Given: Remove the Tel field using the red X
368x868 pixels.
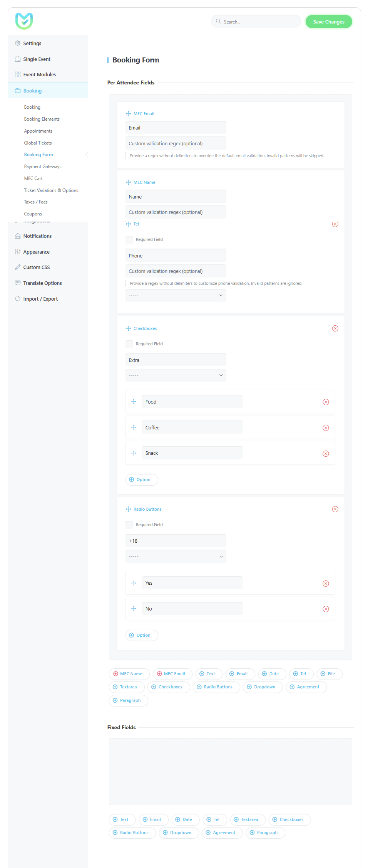Looking at the screenshot, I should point(335,224).
